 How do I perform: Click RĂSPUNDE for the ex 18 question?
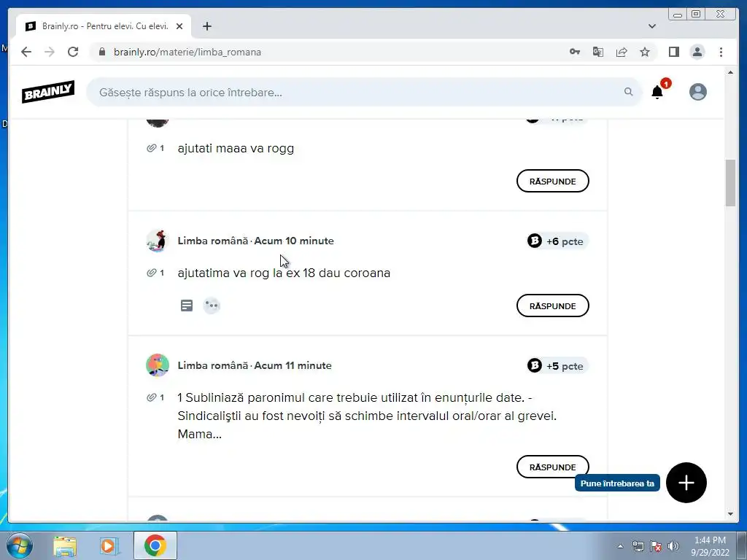[553, 306]
